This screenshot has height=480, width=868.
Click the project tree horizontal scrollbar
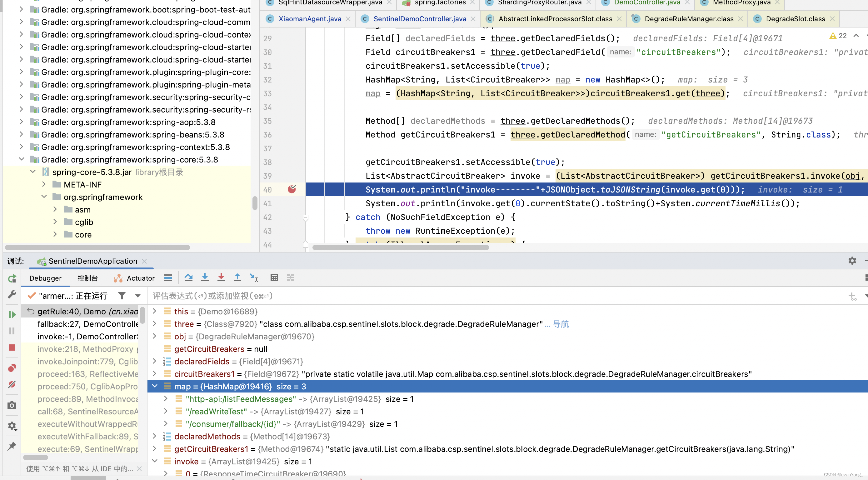97,248
